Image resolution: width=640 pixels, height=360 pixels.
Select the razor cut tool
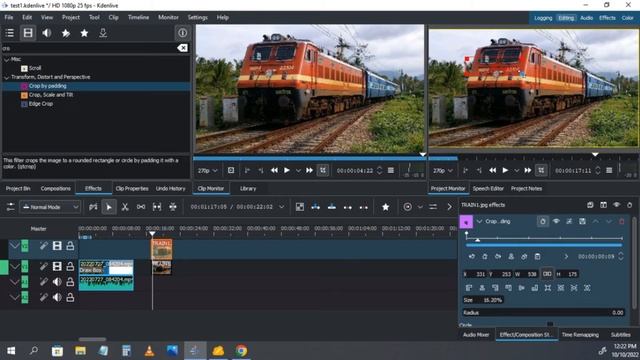125,207
